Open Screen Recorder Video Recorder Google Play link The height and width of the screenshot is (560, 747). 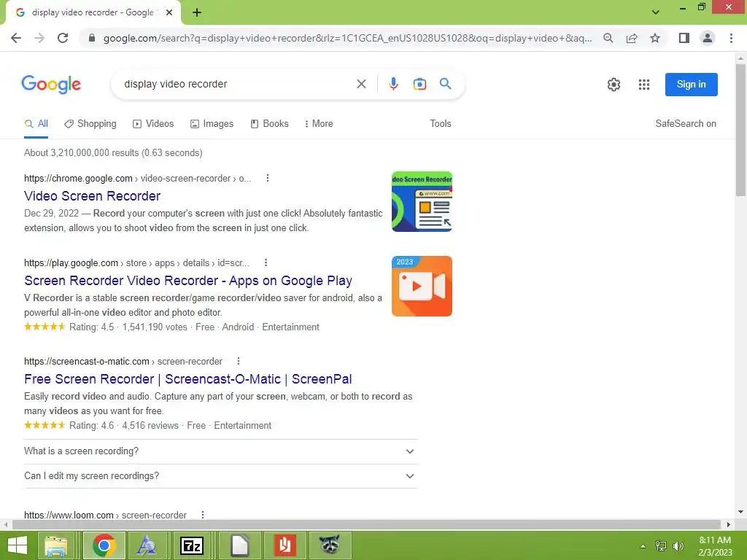188,281
